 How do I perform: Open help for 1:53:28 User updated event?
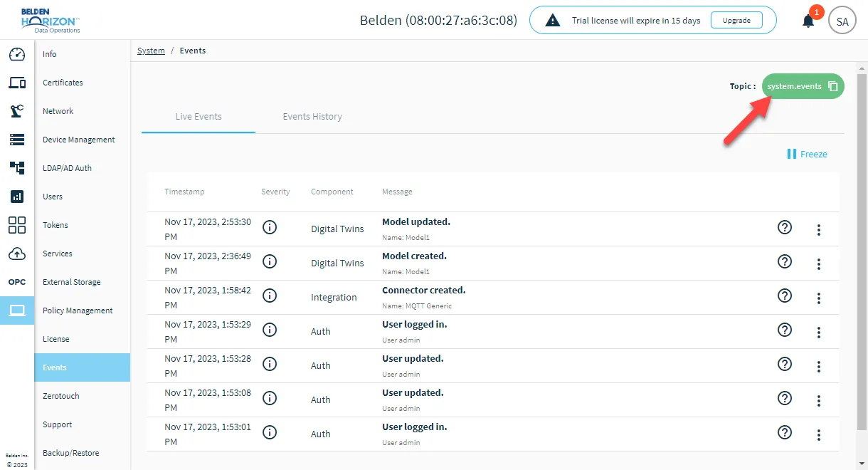point(785,364)
